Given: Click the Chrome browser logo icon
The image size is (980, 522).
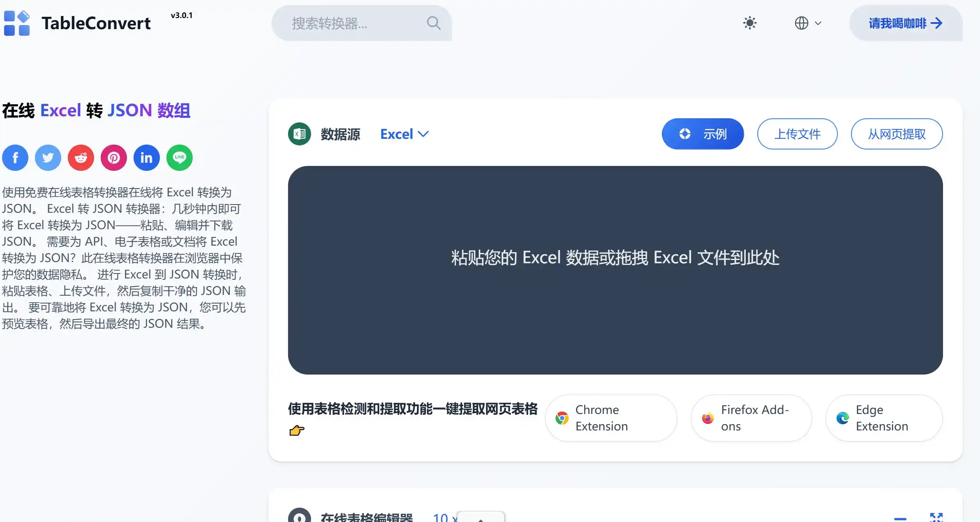Looking at the screenshot, I should click(562, 418).
